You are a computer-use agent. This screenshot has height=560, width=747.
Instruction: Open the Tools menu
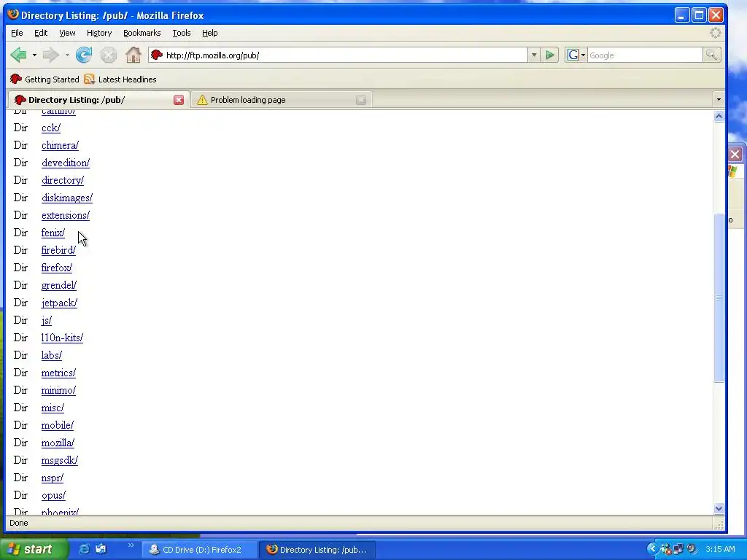coord(182,33)
